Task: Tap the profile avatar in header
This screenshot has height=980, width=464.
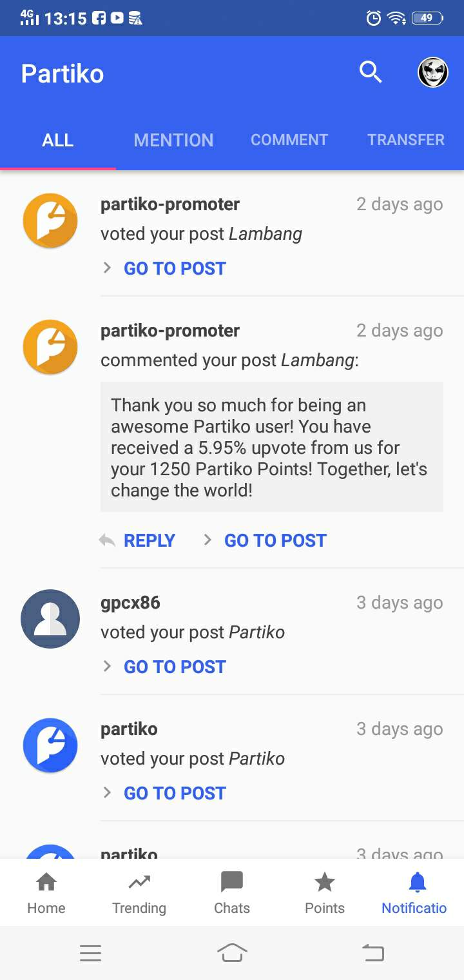Action: [432, 72]
